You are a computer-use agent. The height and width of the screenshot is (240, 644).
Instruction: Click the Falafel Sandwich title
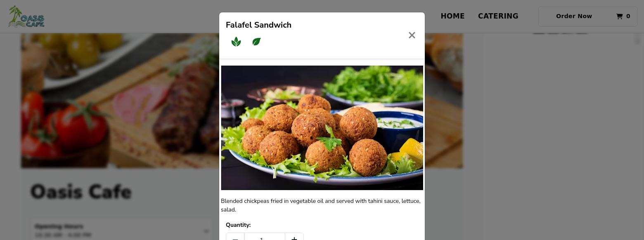(x=258, y=25)
